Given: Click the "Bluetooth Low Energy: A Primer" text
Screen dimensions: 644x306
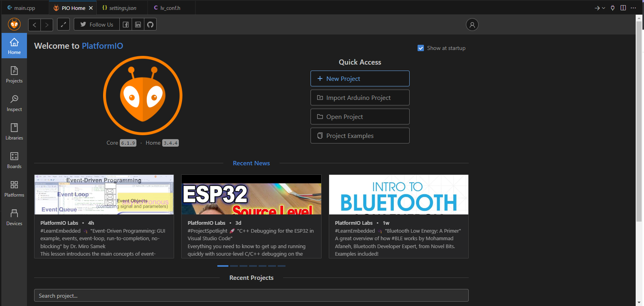Looking at the screenshot, I should 423,231.
